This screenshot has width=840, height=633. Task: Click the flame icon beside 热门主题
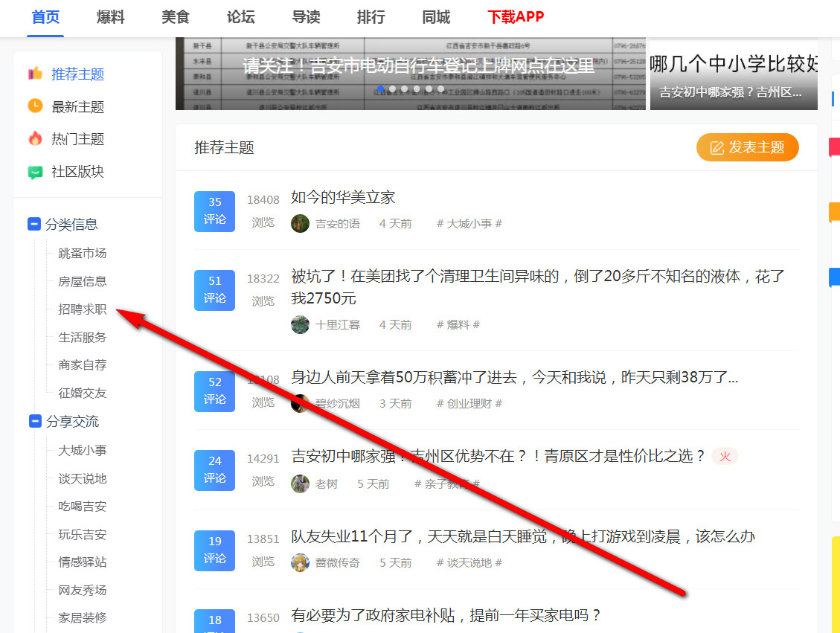tap(36, 138)
